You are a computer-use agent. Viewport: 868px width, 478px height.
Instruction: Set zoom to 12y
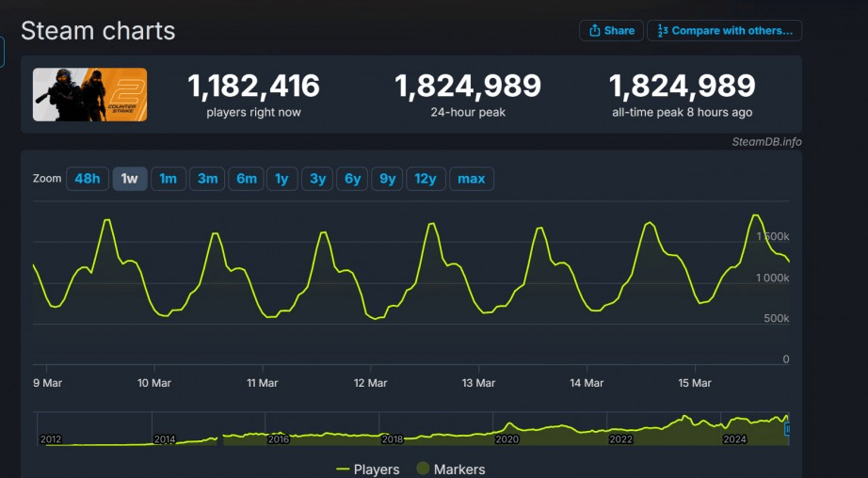point(426,179)
